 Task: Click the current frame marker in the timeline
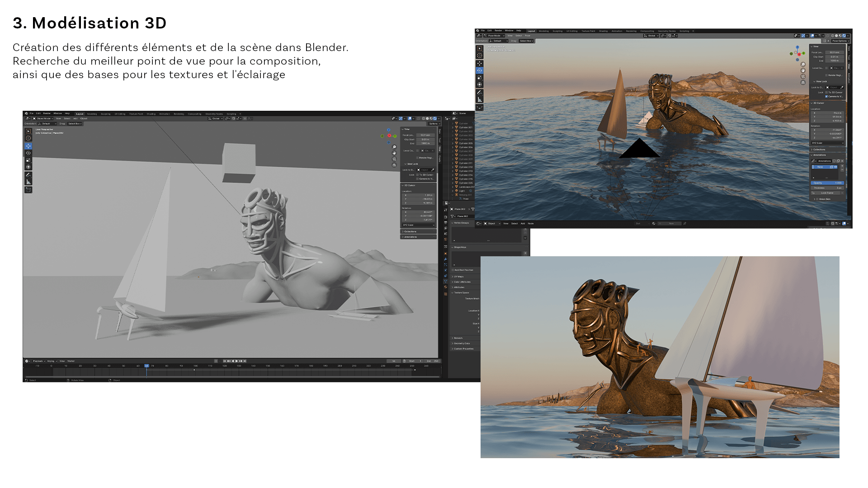coord(146,366)
